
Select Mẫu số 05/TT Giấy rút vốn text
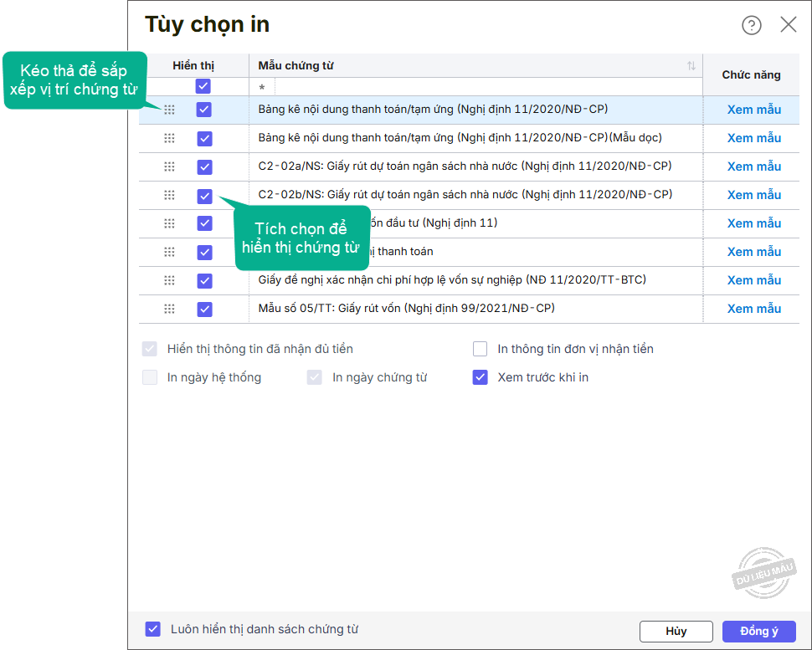(407, 309)
